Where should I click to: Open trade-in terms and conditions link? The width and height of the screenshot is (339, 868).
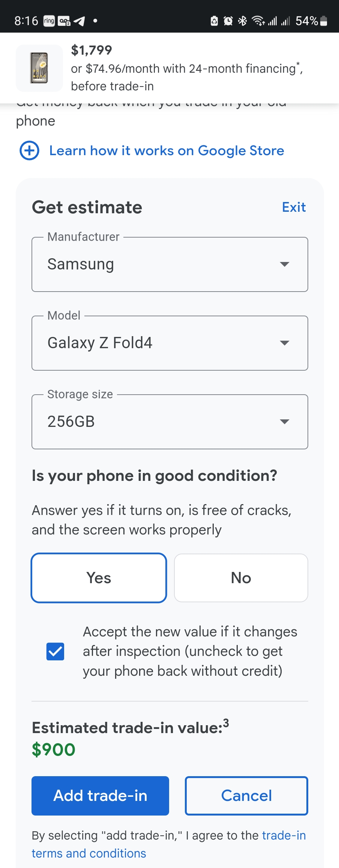pos(89,853)
